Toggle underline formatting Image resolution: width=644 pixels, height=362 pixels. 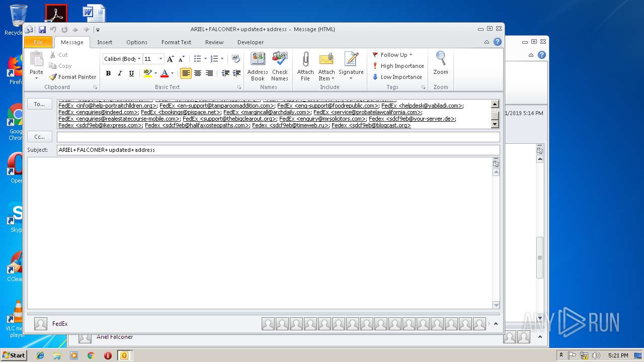(131, 73)
